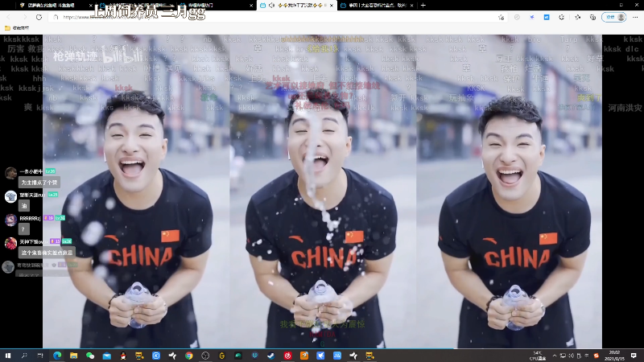Click the browser back arrow
The height and width of the screenshot is (362, 644).
point(9,17)
